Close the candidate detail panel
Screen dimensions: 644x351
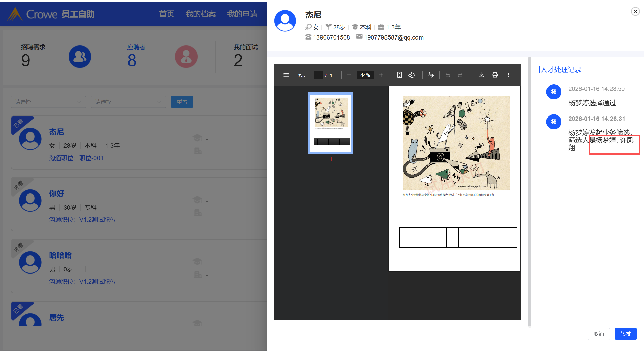coord(635,11)
